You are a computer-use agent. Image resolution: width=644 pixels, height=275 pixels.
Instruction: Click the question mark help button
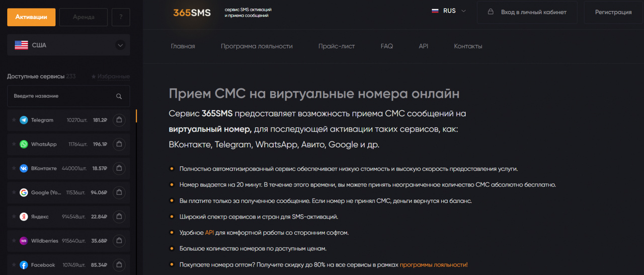tap(121, 17)
